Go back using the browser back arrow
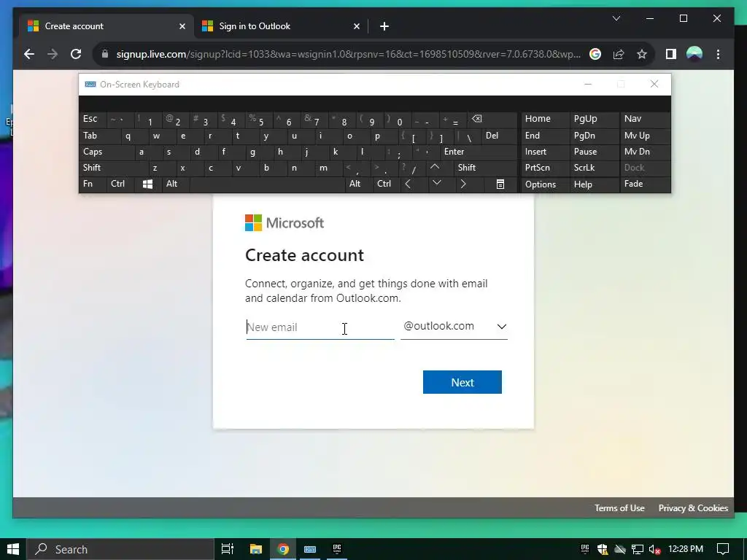Viewport: 747px width, 560px height. pyautogui.click(x=29, y=54)
